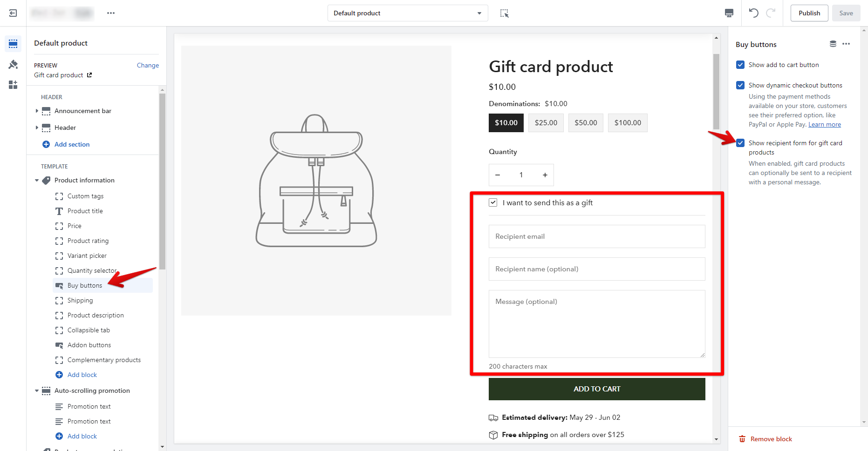
Task: Click the Addon buttons block icon
Action: (59, 345)
